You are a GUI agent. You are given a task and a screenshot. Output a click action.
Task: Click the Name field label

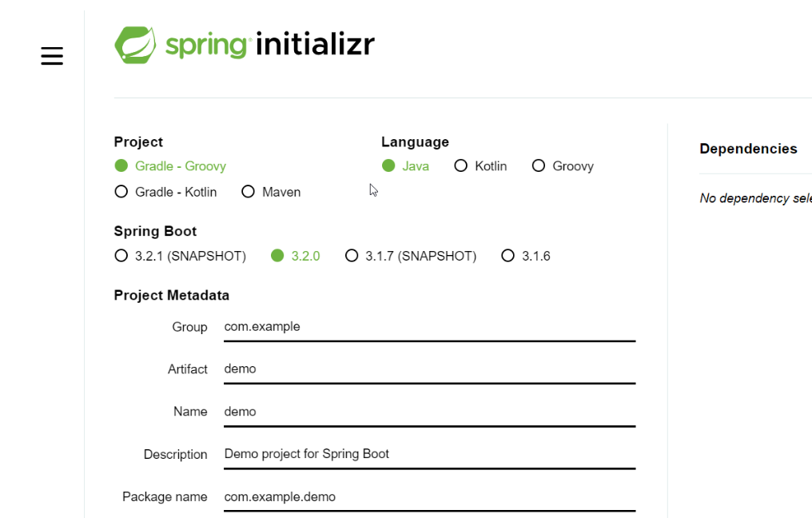[x=190, y=412]
